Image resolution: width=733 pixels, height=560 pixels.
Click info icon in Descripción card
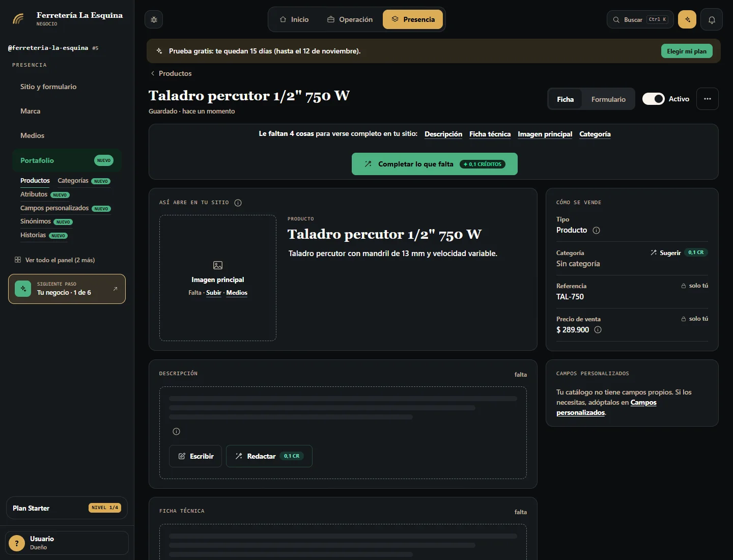[x=176, y=432]
